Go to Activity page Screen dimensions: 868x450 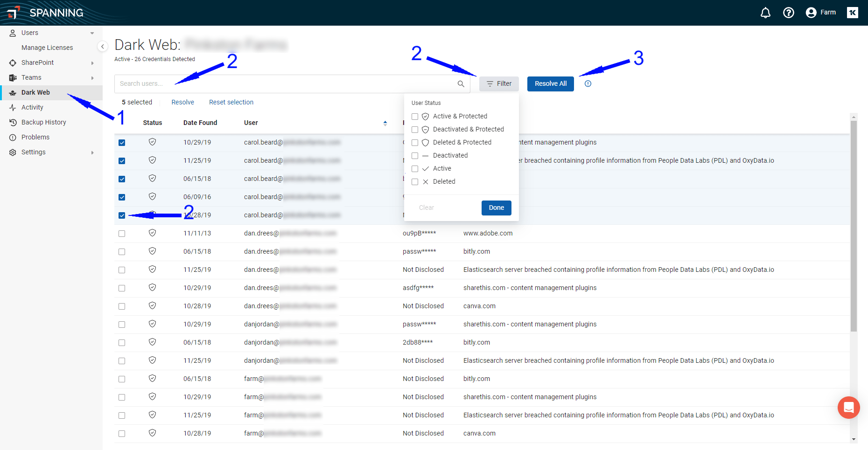click(32, 107)
